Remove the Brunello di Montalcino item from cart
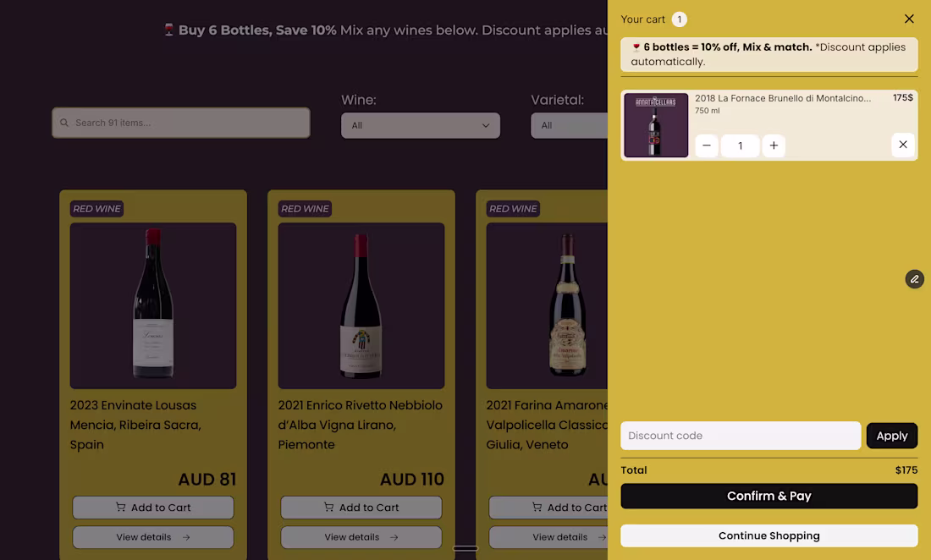The image size is (931, 560). coord(903,145)
